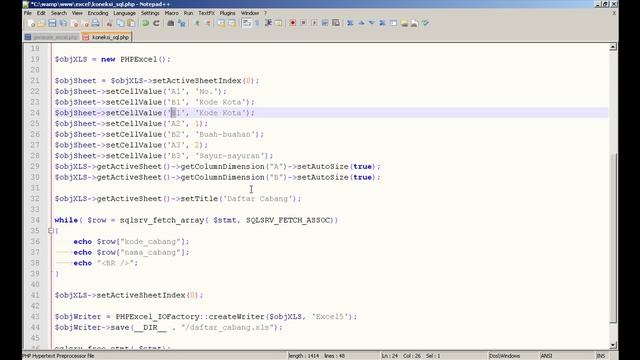640x360 pixels.
Task: Collapse the while block fold marker
Action: pyautogui.click(x=51, y=231)
